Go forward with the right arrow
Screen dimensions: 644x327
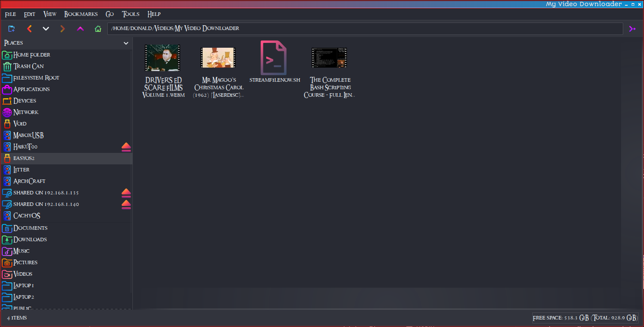tap(63, 29)
